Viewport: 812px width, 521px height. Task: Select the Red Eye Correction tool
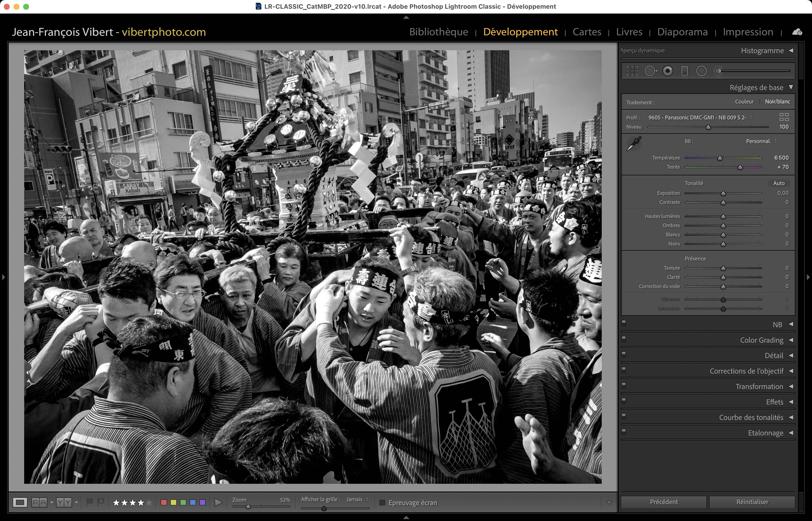coord(667,71)
